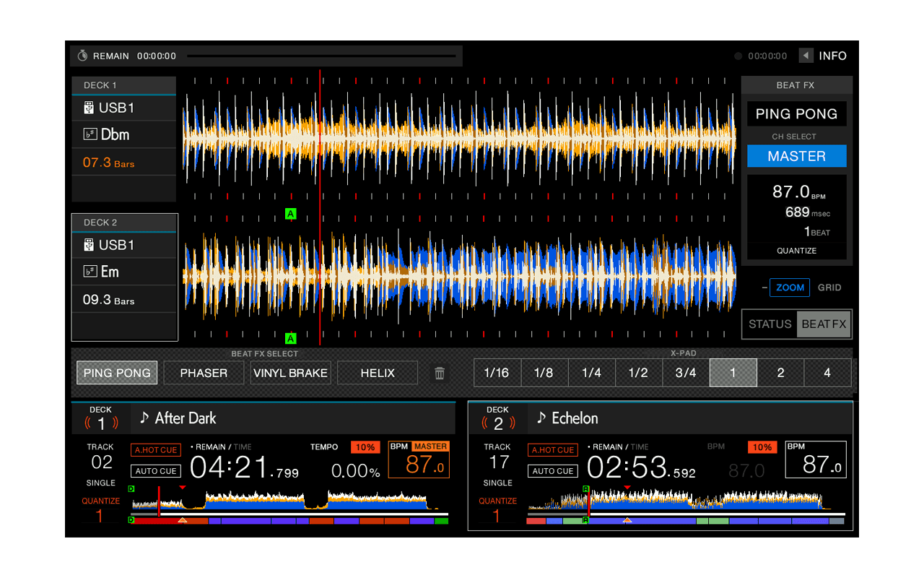The height and width of the screenshot is (578, 924).
Task: Select the BEAT FX tab
Action: click(x=823, y=324)
